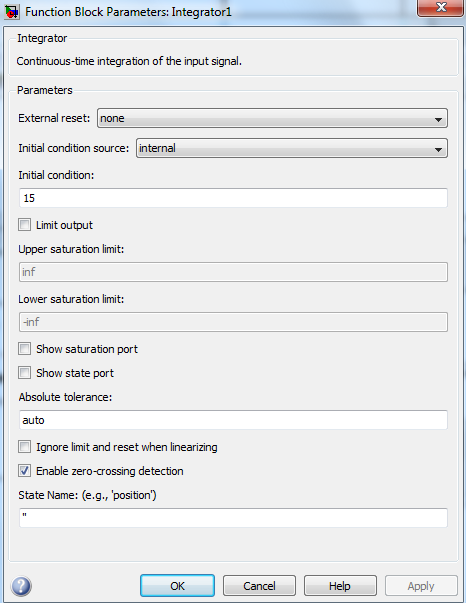The width and height of the screenshot is (466, 603).
Task: Enable the Limit output checkbox
Action: coord(25,225)
